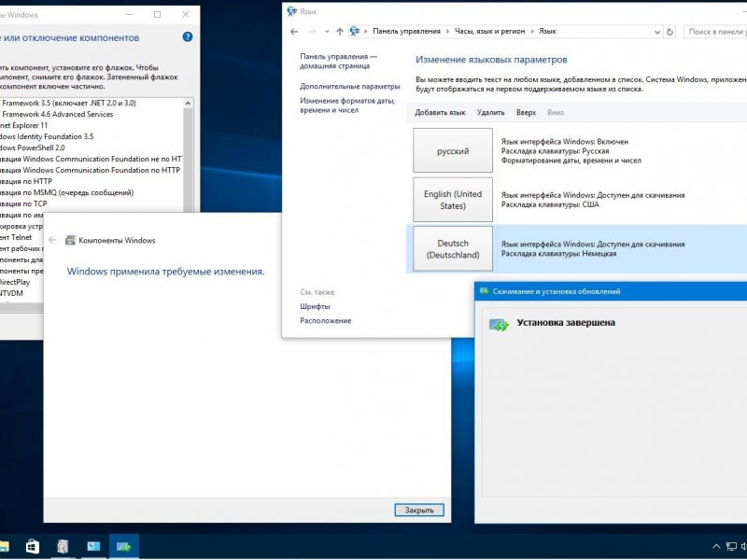
Task: Click the Язык window title icon
Action: 292,11
